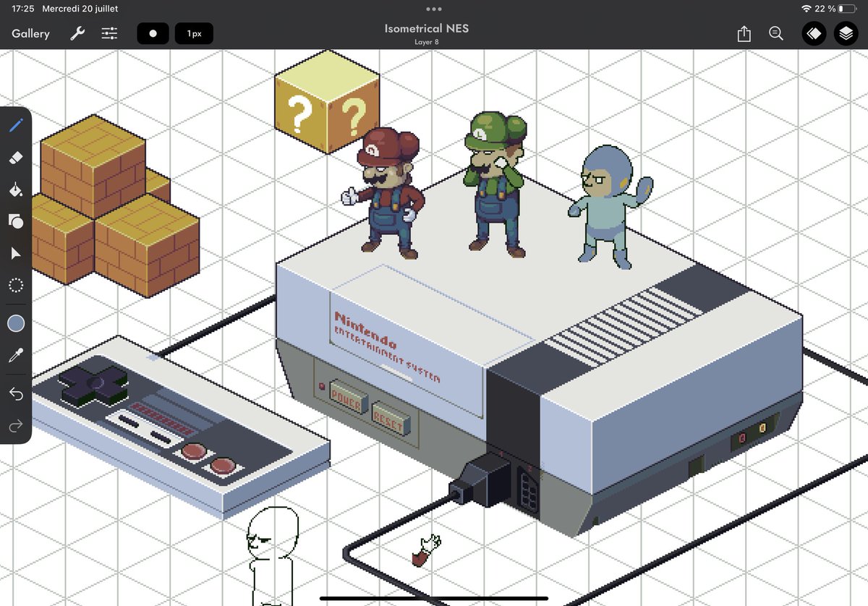868x606 pixels.
Task: Select the Pencil tool
Action: [15, 126]
